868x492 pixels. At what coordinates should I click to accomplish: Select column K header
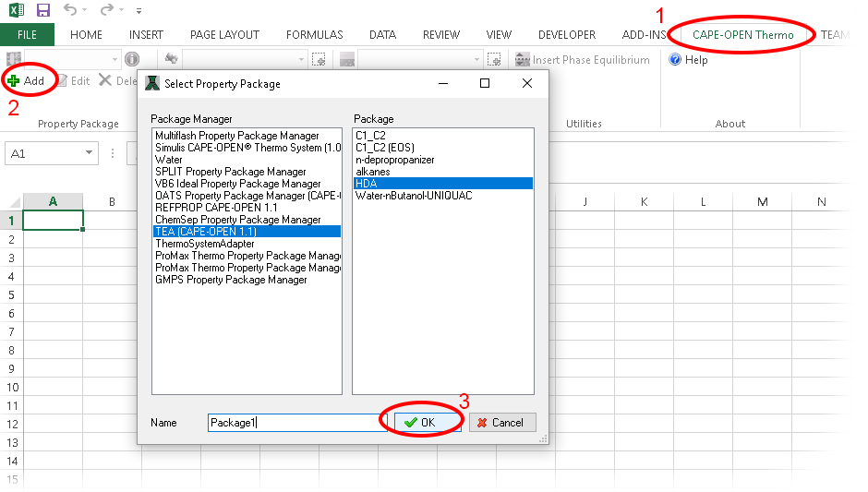click(644, 201)
